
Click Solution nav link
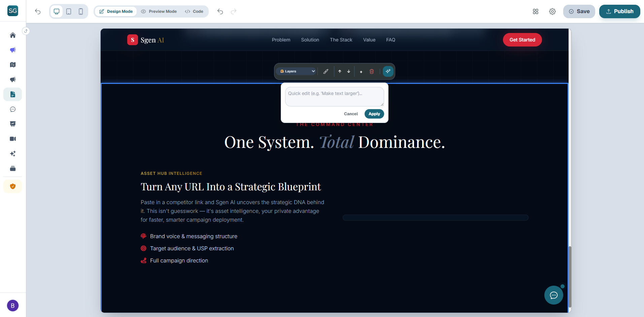[310, 40]
